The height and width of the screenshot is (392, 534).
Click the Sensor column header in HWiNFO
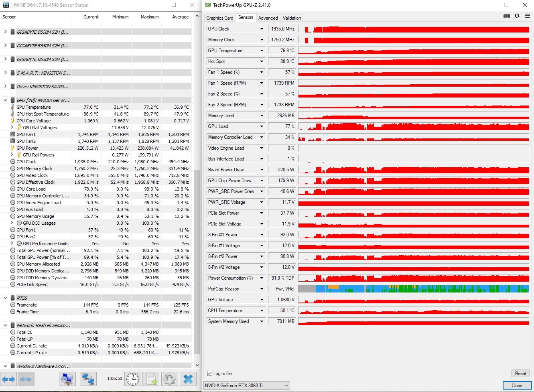(36, 17)
